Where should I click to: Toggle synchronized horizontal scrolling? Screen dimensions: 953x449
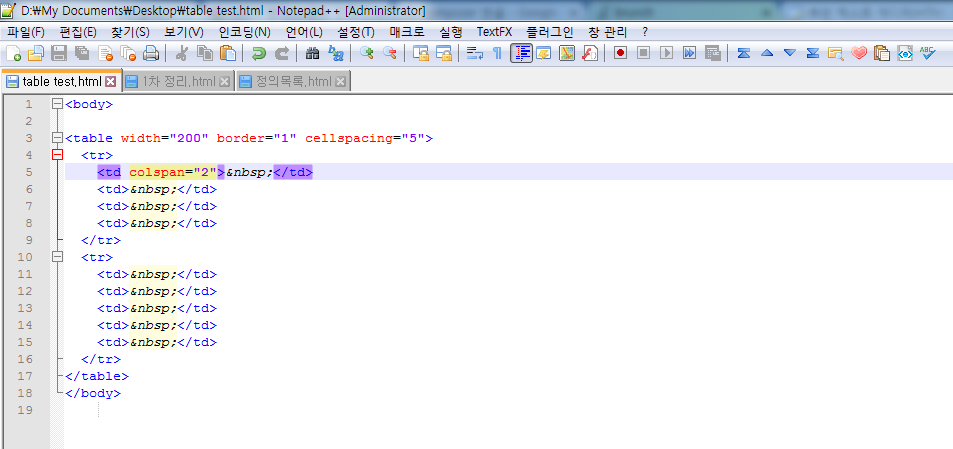click(444, 53)
